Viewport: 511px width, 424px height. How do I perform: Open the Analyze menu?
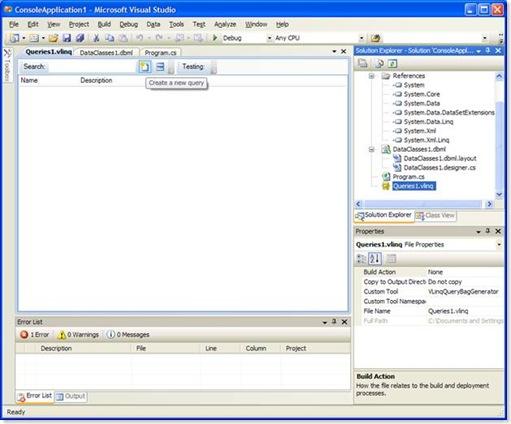coord(225,24)
